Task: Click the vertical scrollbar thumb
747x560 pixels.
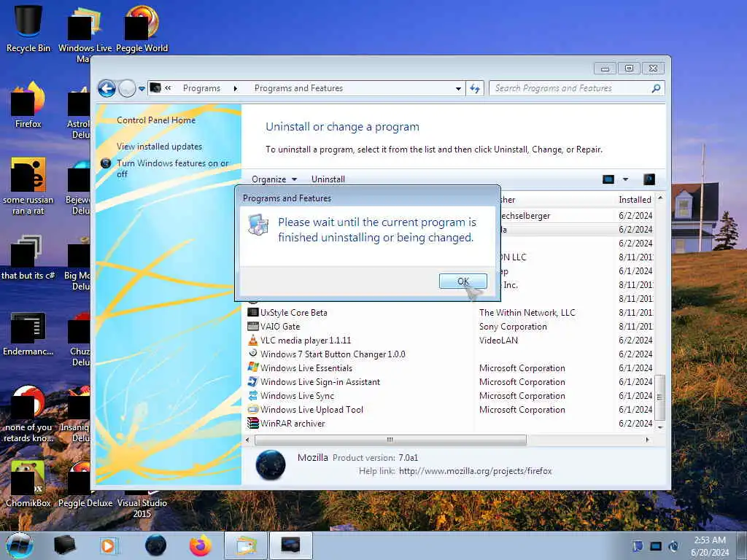Action: (x=659, y=397)
